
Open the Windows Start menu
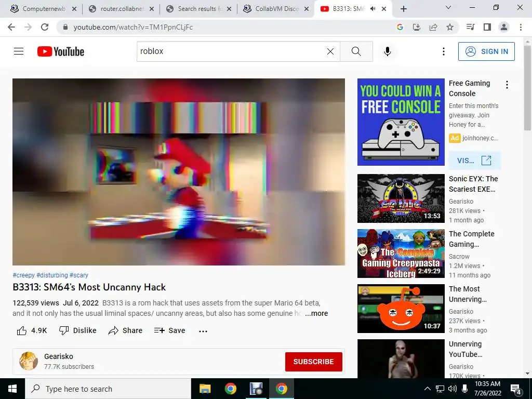pyautogui.click(x=12, y=389)
